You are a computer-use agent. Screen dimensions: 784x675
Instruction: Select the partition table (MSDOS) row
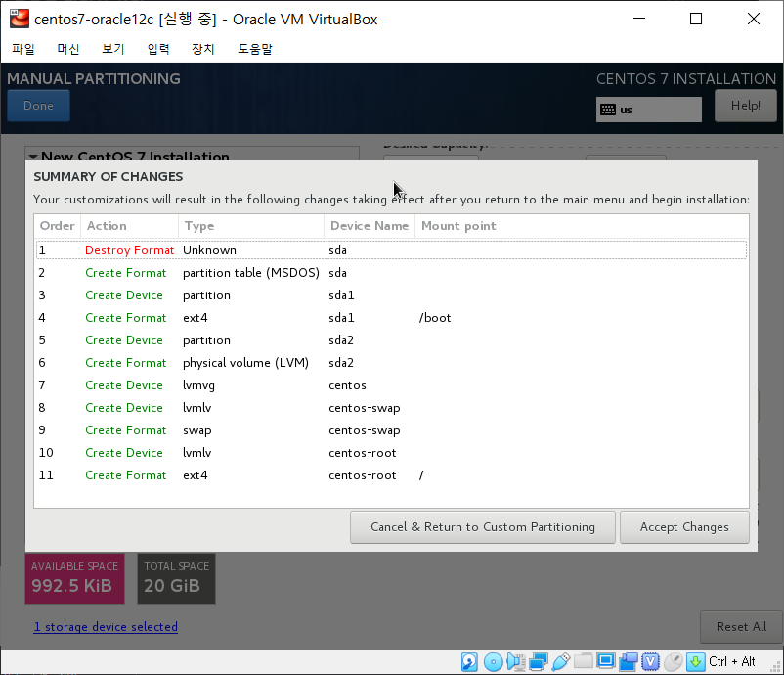pos(391,273)
